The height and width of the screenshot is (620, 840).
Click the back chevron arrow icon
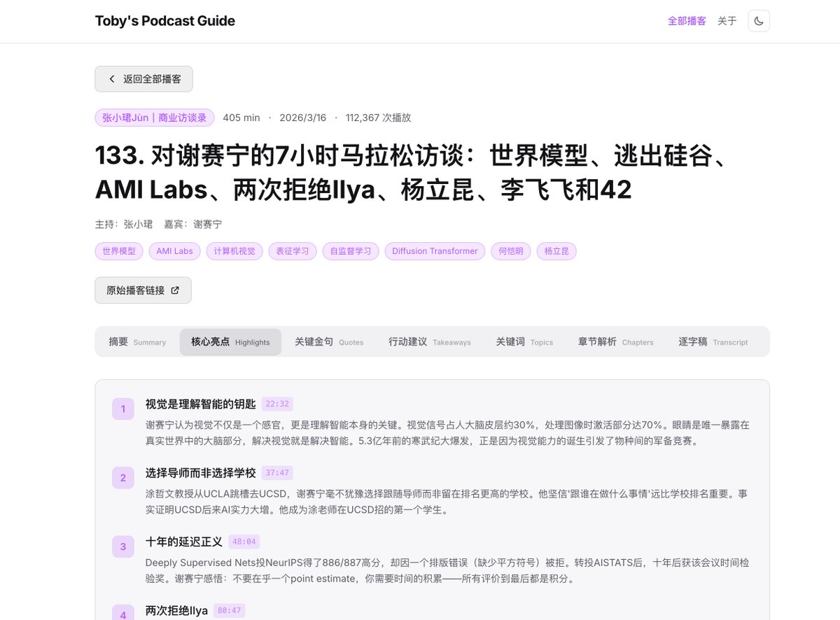point(112,79)
